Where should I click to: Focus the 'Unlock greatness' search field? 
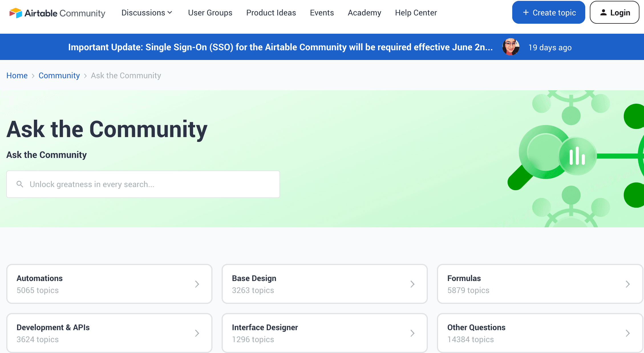click(x=148, y=184)
